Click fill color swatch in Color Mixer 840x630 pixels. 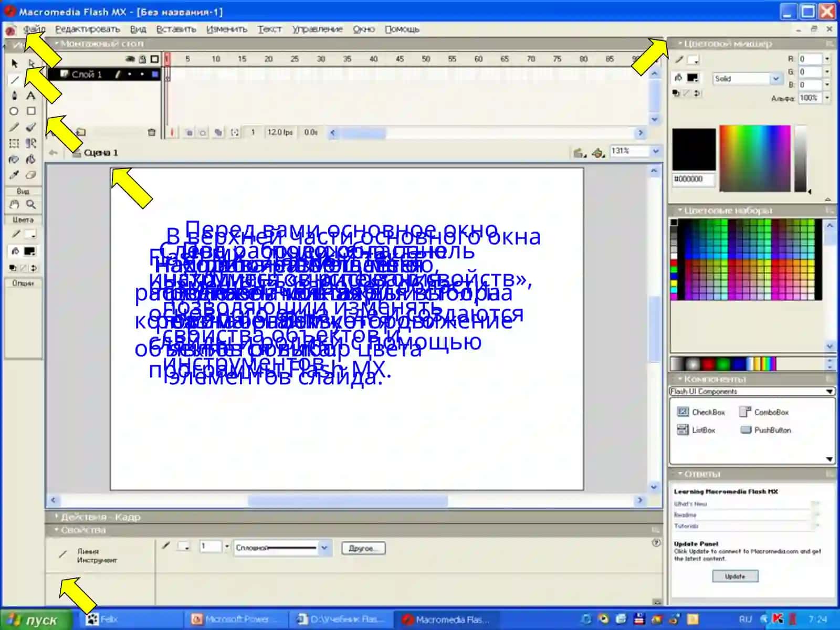click(x=693, y=78)
